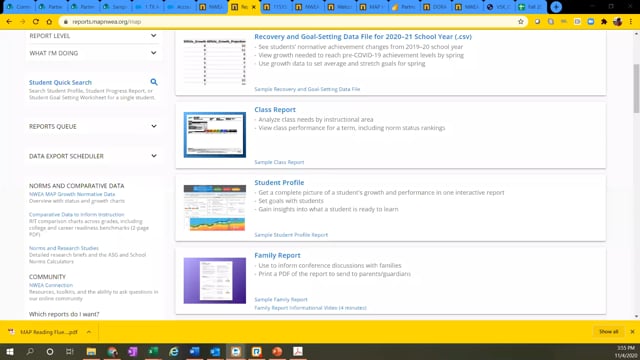Screen dimensions: 640x360
Task: Open Family Report Informational Video link
Action: coord(310,308)
